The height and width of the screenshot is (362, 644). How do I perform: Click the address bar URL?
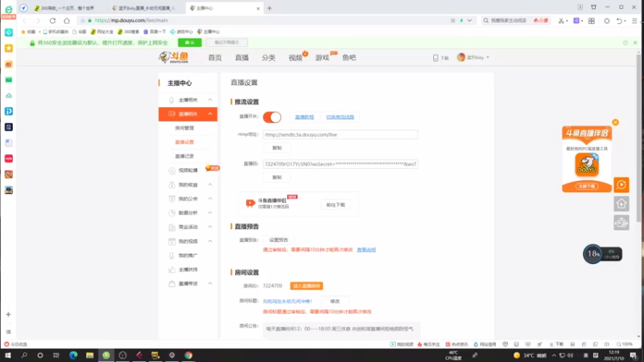coord(131,21)
